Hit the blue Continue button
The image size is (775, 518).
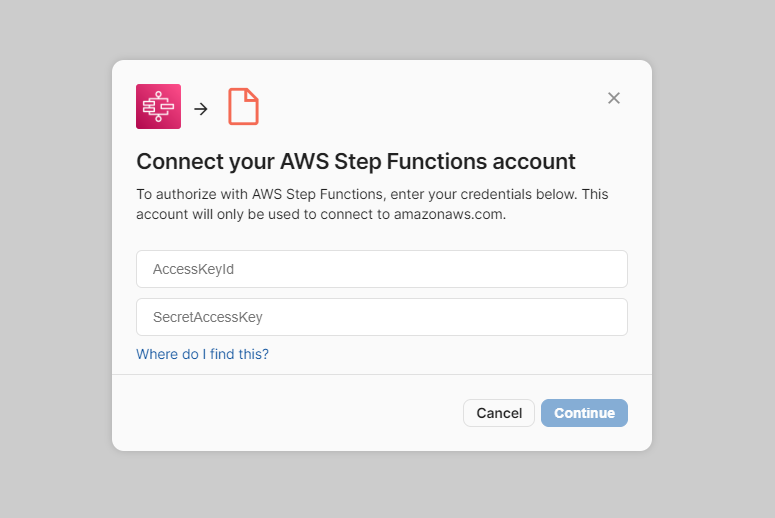[584, 413]
